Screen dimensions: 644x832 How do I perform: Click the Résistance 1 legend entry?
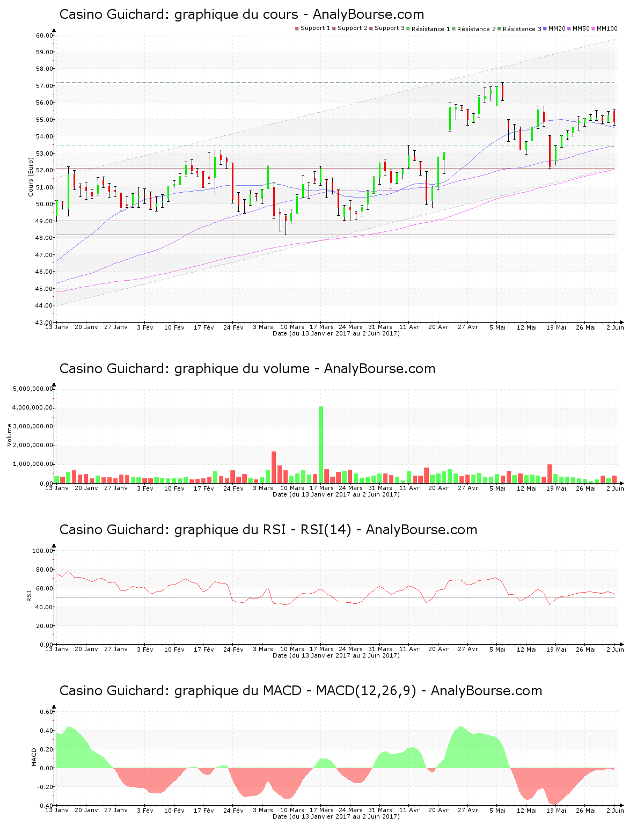[428, 28]
